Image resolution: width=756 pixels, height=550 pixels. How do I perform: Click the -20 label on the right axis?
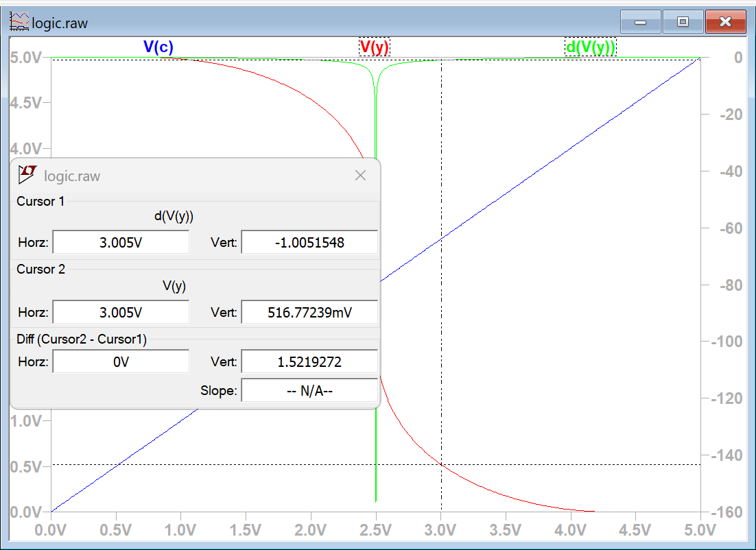click(x=731, y=115)
